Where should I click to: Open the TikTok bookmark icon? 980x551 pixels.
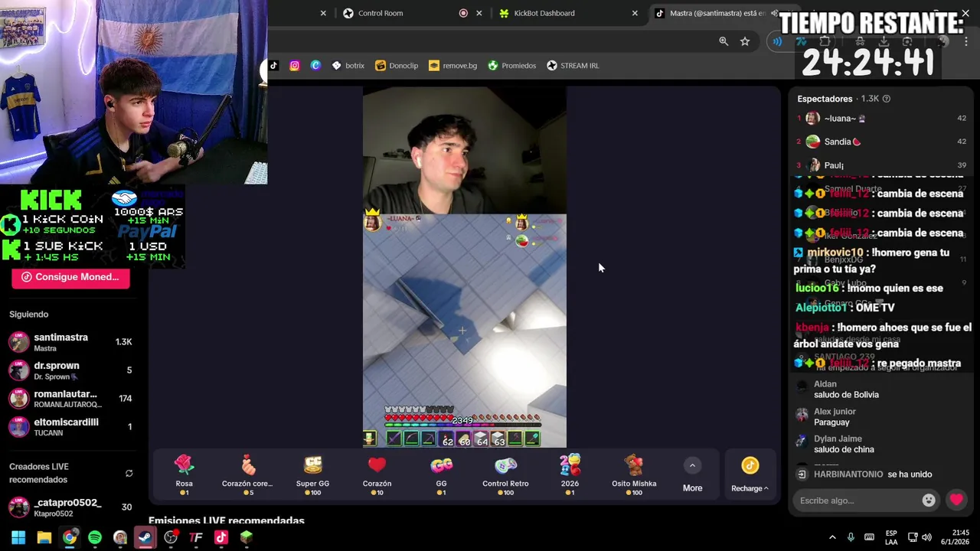pyautogui.click(x=273, y=66)
